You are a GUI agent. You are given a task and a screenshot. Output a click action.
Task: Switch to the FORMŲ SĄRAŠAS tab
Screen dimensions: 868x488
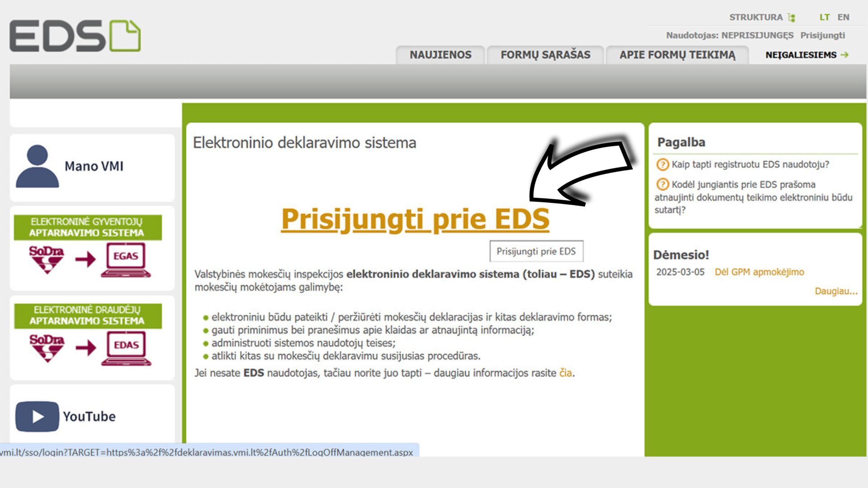click(x=545, y=55)
